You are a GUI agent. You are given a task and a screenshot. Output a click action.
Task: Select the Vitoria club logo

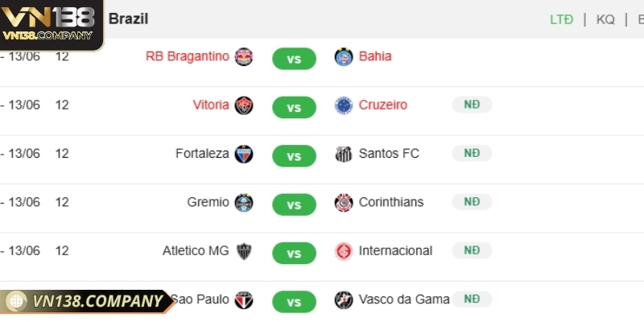click(244, 105)
